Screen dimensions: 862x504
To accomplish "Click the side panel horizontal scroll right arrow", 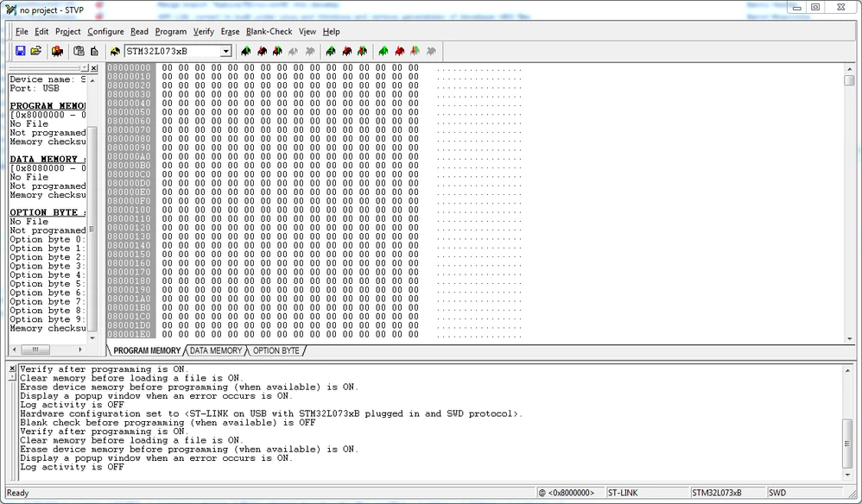I will (80, 350).
